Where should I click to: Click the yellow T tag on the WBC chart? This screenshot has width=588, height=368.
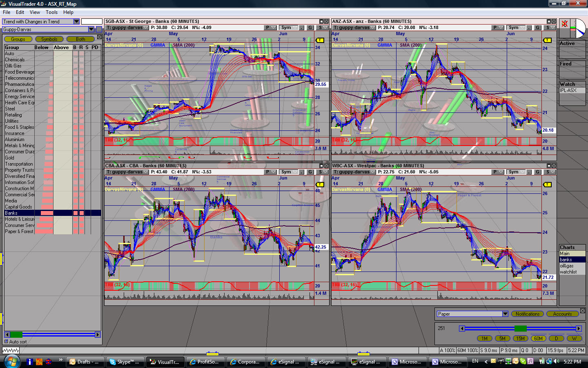point(547,184)
